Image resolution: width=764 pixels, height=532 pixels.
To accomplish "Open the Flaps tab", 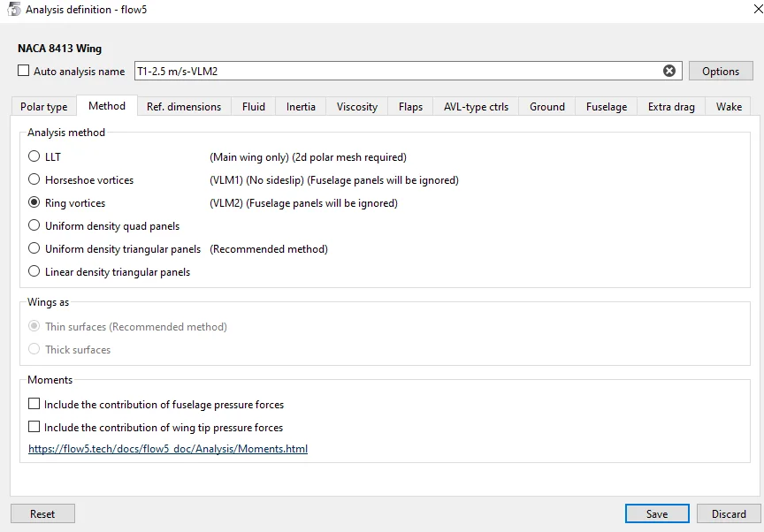I will pyautogui.click(x=411, y=107).
